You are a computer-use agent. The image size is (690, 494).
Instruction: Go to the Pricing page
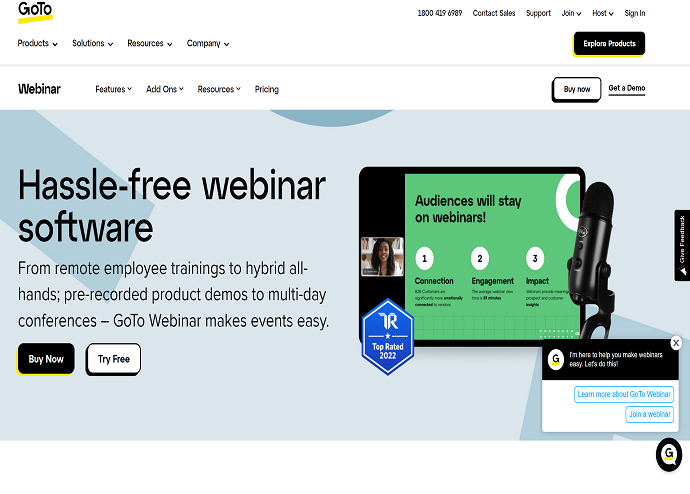(267, 89)
